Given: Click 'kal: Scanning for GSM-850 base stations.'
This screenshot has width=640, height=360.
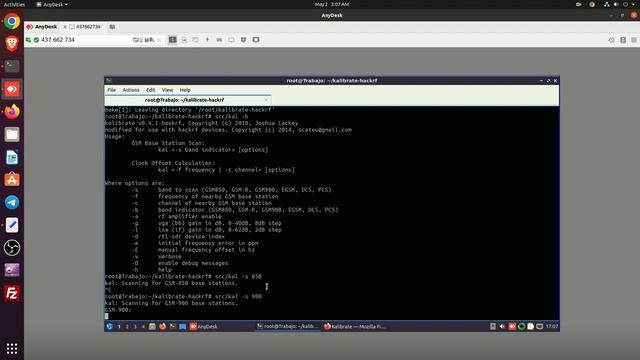Looking at the screenshot, I should (171, 283).
